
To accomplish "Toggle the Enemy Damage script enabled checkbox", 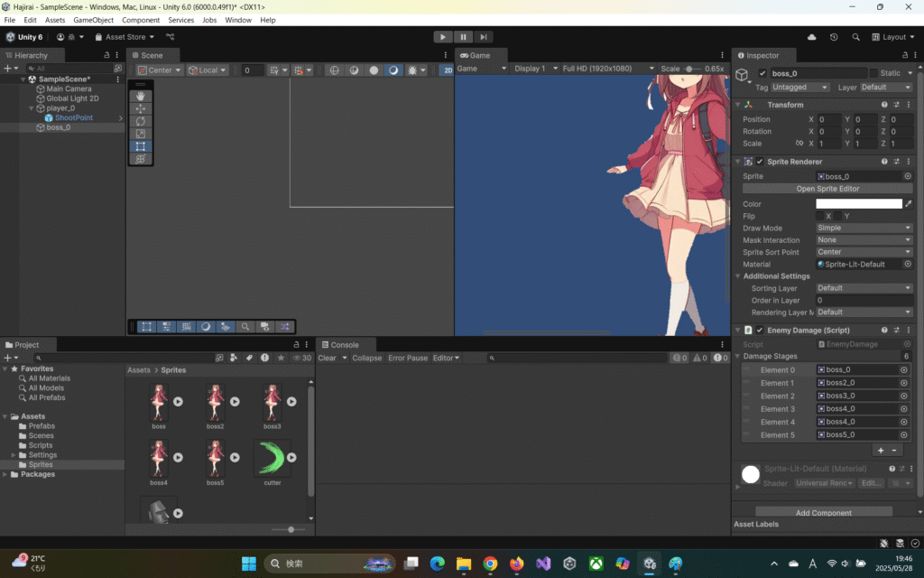I will pos(760,331).
